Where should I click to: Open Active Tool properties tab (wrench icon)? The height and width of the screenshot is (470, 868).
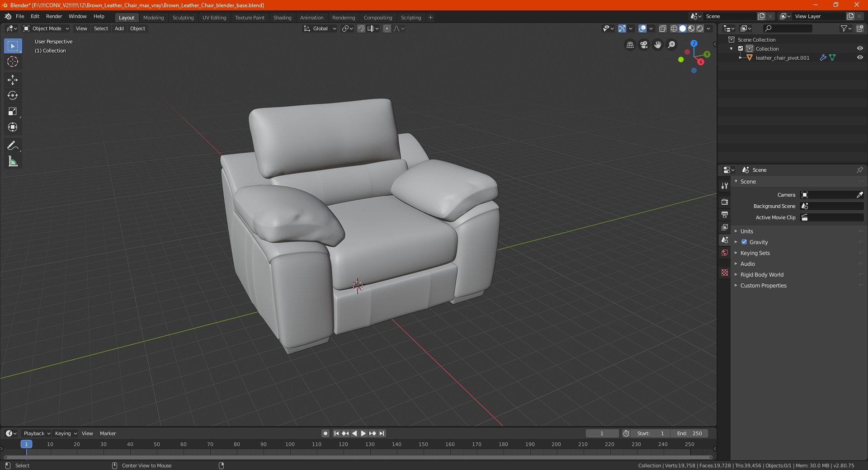725,186
